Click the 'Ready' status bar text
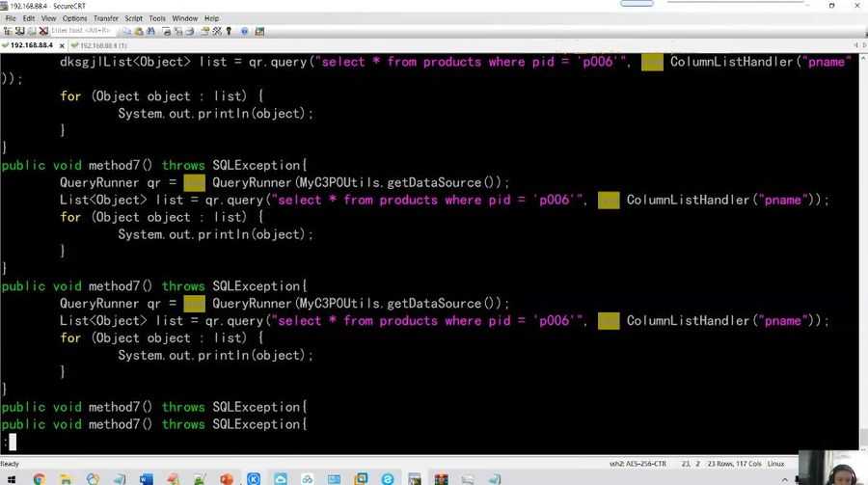 coord(10,464)
